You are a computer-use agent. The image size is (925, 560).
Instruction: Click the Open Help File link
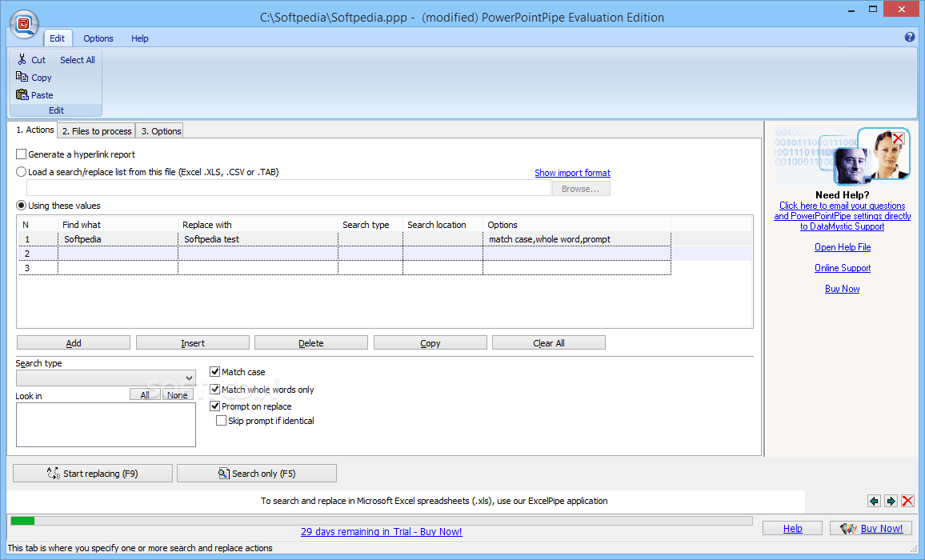pos(843,247)
